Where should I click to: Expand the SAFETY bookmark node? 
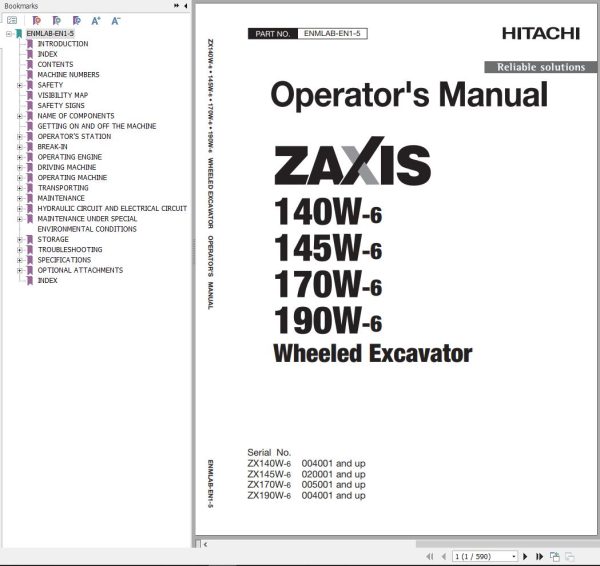point(20,85)
